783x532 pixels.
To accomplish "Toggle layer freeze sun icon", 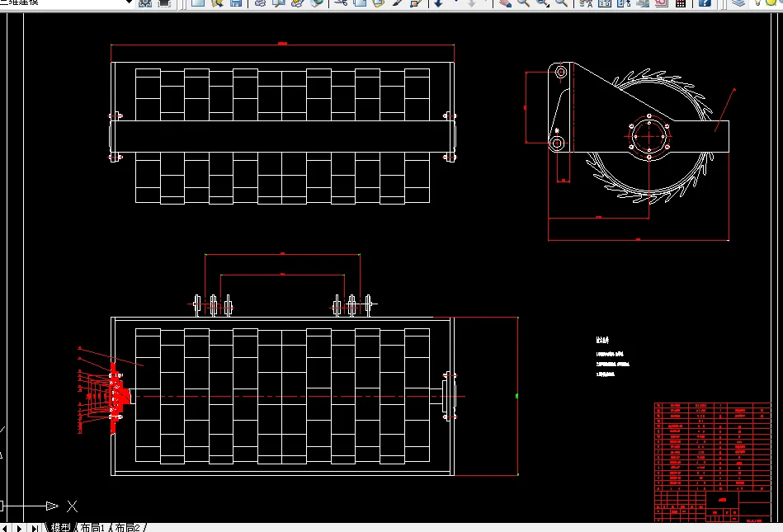I will (x=770, y=3).
